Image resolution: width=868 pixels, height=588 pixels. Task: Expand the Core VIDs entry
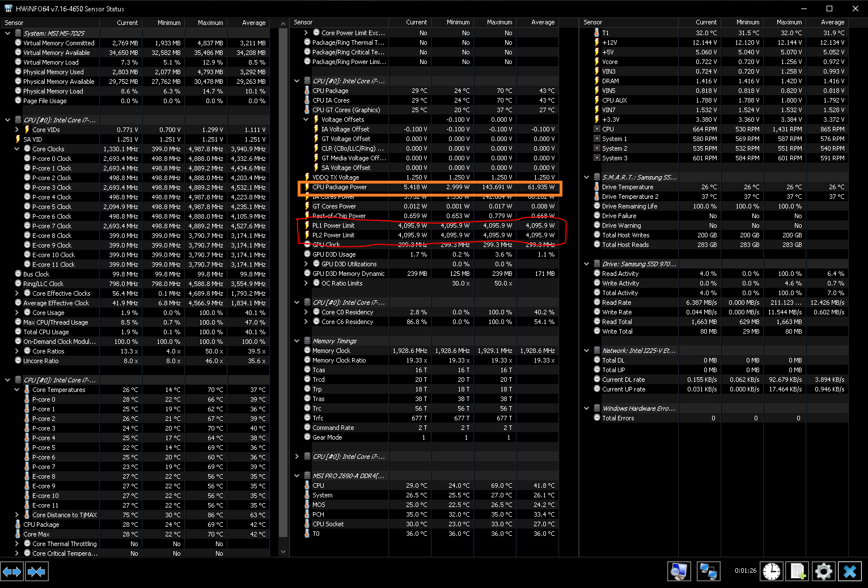click(x=17, y=130)
